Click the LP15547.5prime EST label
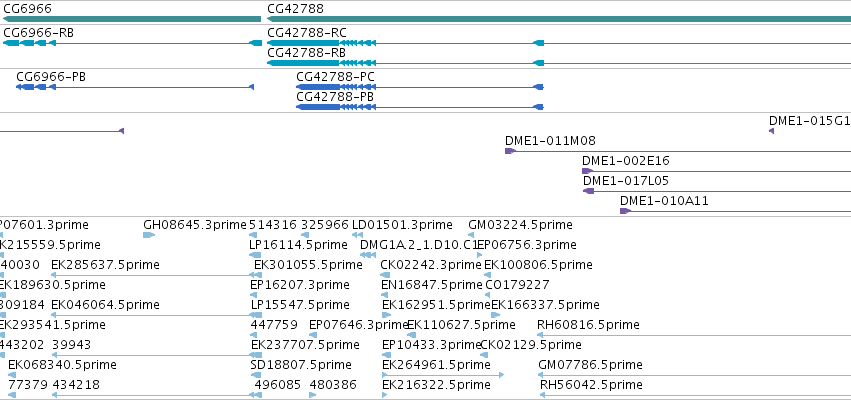 [300, 305]
